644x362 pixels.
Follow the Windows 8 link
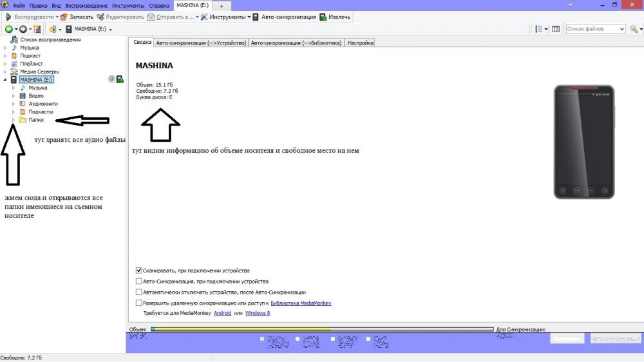click(x=258, y=313)
